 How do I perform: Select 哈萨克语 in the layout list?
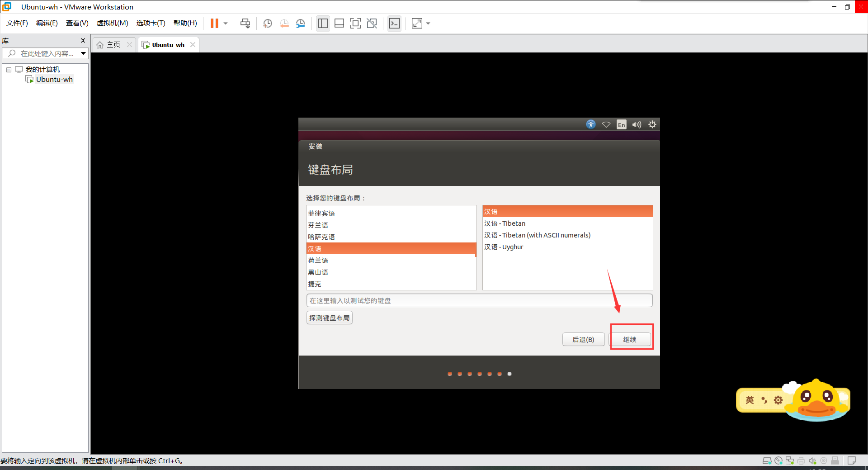click(391, 237)
